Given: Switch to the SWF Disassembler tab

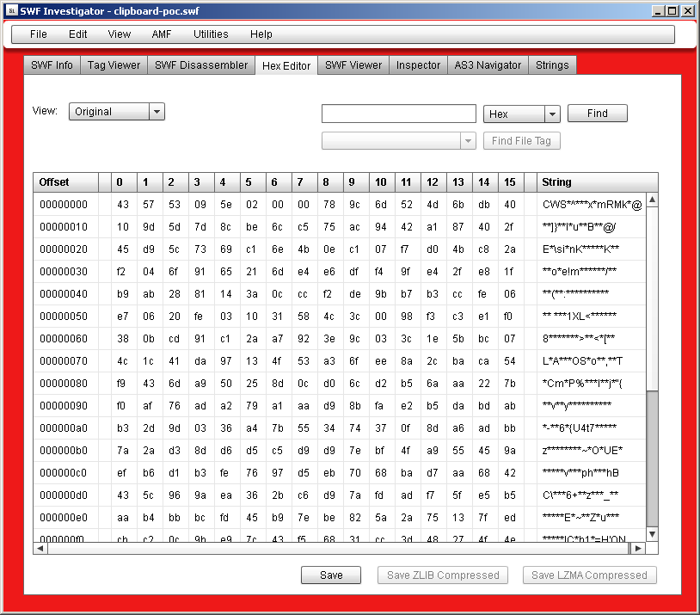Looking at the screenshot, I should coord(201,65).
